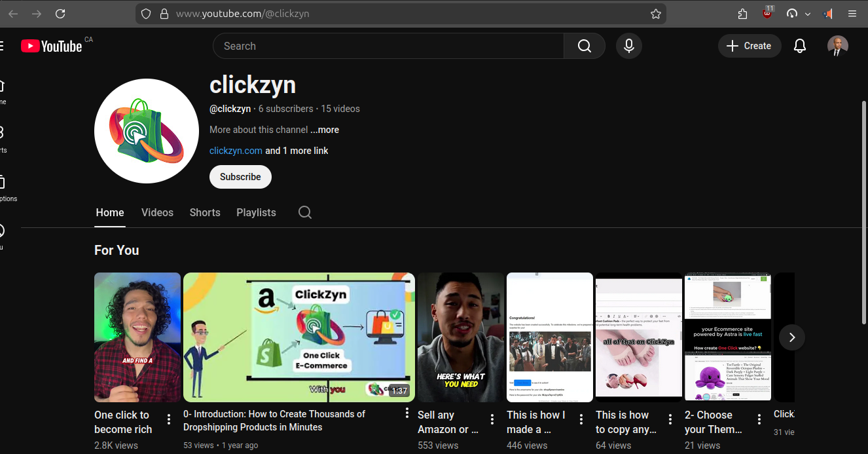Search within channel using magnifier icon
Screen dimensions: 868x454
304,212
